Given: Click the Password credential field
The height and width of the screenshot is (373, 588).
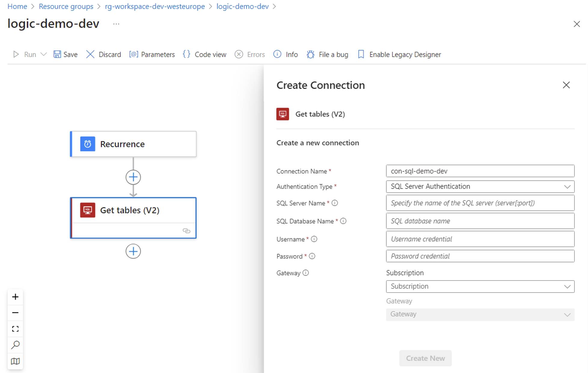Looking at the screenshot, I should click(x=480, y=256).
